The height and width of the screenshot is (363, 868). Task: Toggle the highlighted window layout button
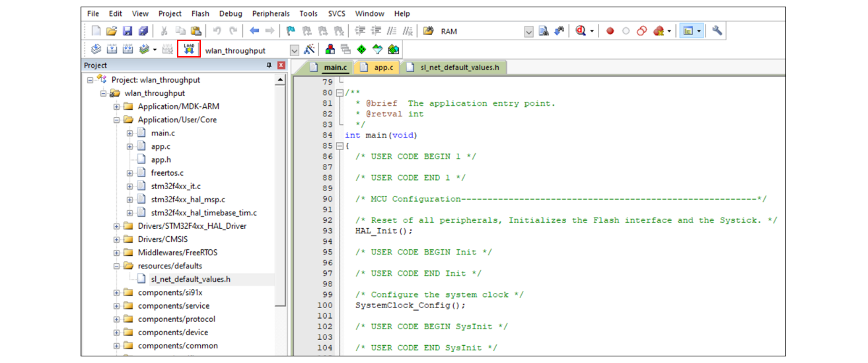coord(689,31)
